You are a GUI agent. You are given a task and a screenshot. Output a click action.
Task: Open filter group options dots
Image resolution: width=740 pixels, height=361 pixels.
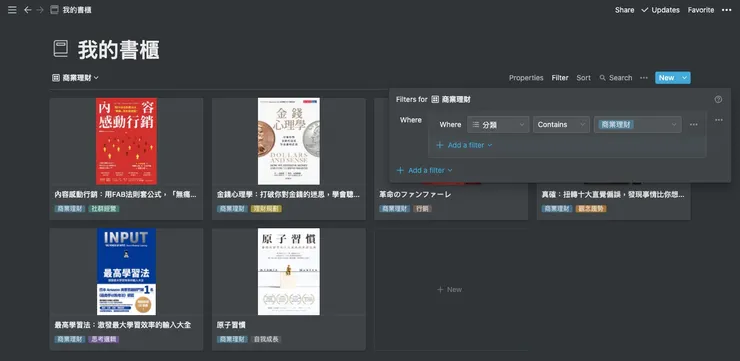pyautogui.click(x=719, y=120)
